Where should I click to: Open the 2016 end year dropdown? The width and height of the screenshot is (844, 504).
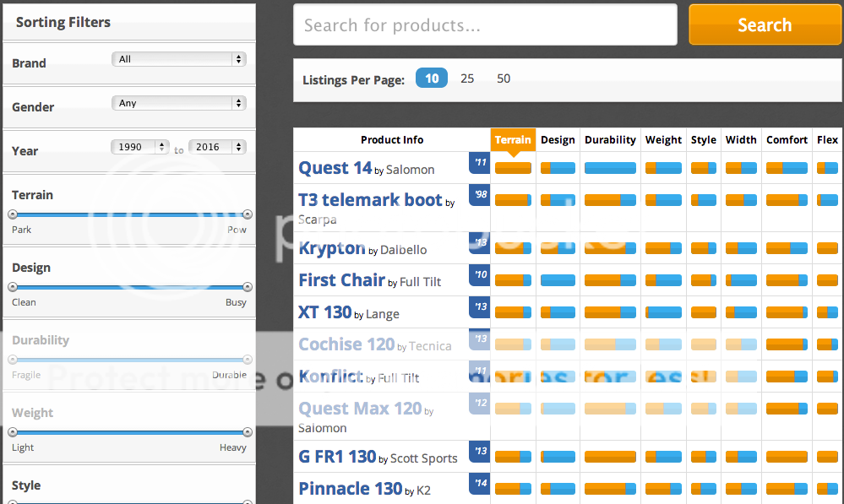coord(217,147)
